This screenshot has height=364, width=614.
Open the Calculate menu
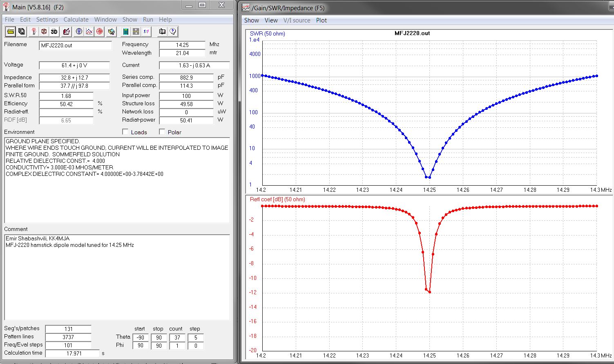pyautogui.click(x=76, y=19)
